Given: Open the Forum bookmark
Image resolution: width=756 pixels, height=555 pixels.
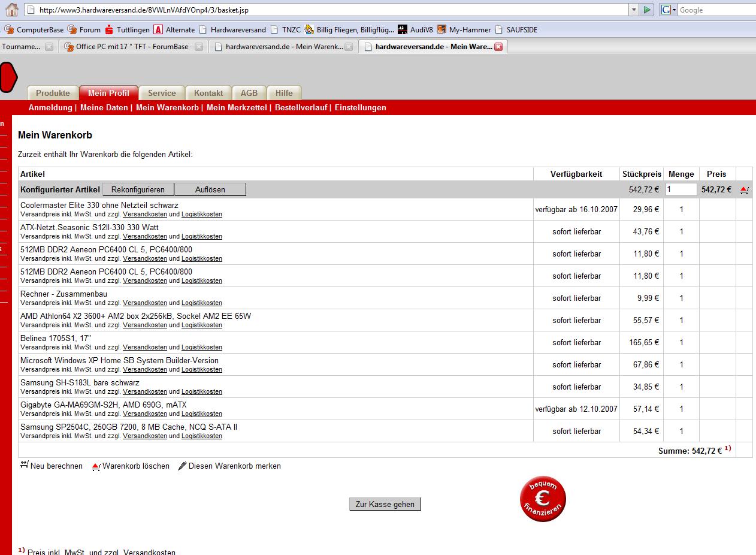Looking at the screenshot, I should click(84, 29).
